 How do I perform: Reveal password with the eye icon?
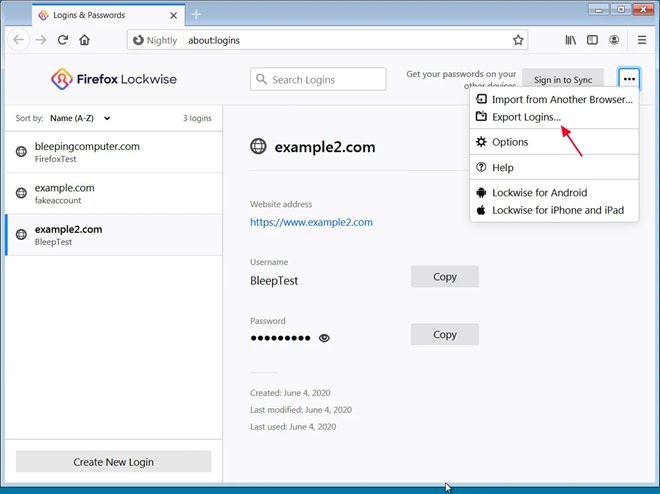tap(324, 338)
